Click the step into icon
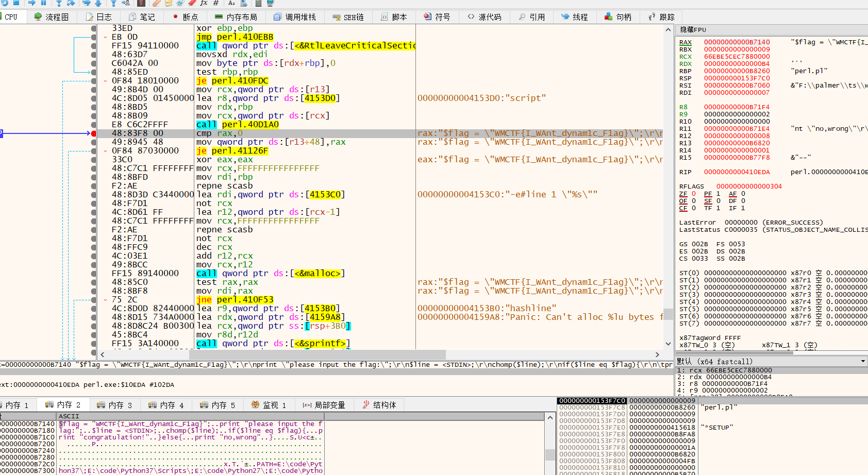Screen dimensions: 868x475 pyautogui.click(x=59, y=4)
